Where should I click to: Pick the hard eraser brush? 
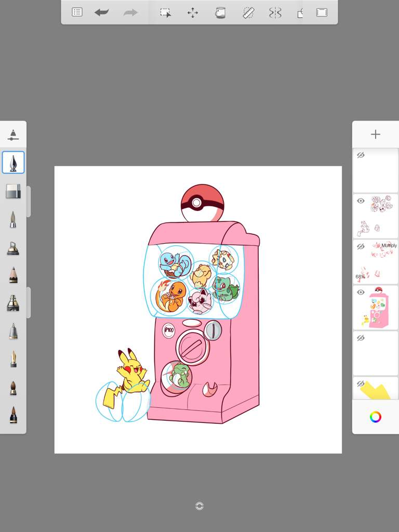point(13,191)
